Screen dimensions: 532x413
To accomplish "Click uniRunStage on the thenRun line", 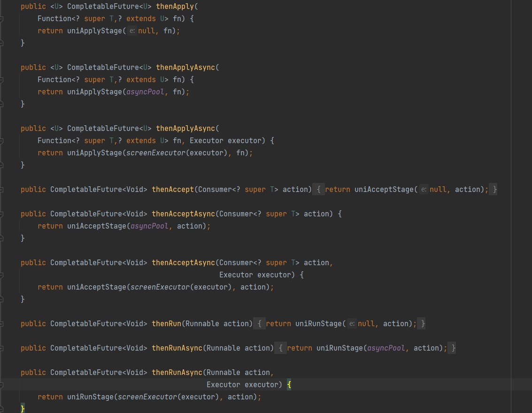I will pyautogui.click(x=318, y=324).
